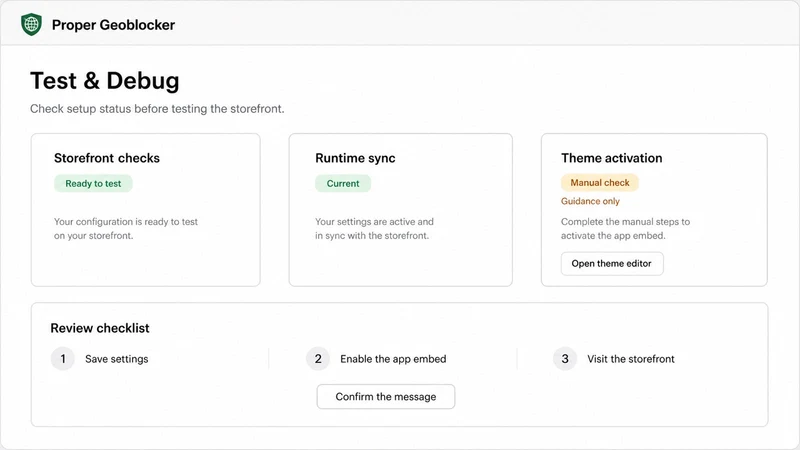Click 'Check setup status before testing' subtitle

pyautogui.click(x=157, y=109)
